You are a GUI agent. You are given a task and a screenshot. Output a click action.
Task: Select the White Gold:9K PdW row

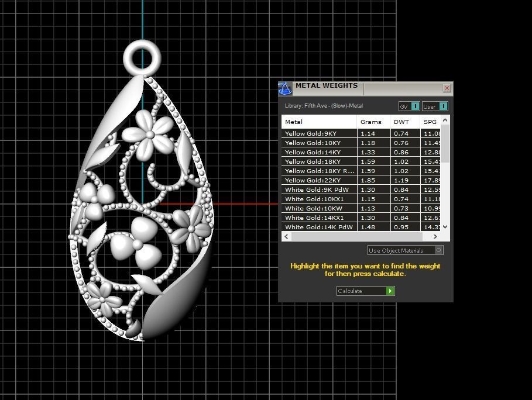[x=361, y=189]
